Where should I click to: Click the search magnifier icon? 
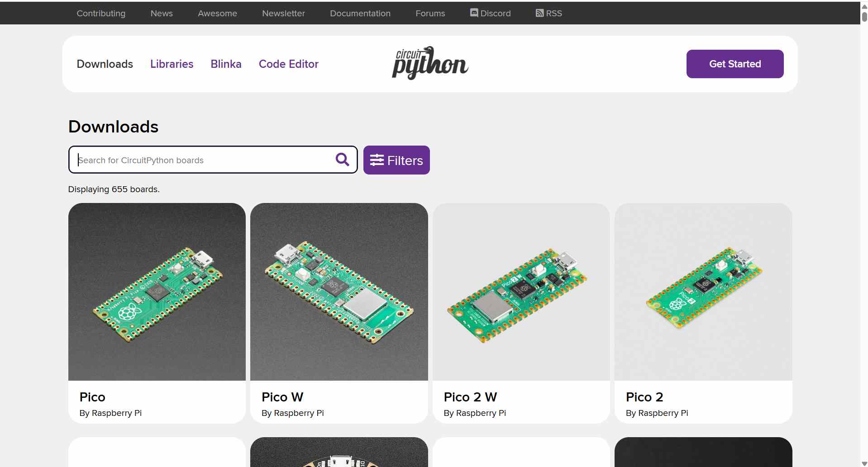tap(342, 160)
